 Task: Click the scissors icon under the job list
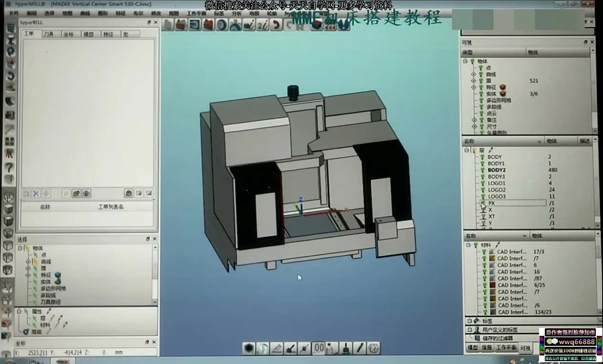(36, 193)
